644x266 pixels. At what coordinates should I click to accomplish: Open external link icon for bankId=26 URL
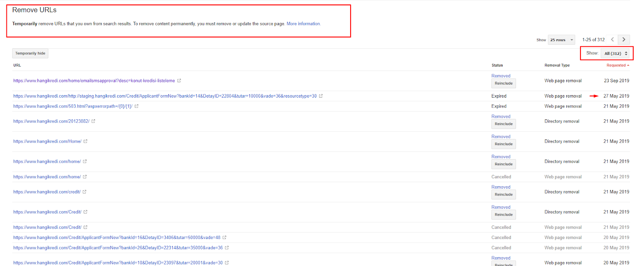[x=227, y=248]
